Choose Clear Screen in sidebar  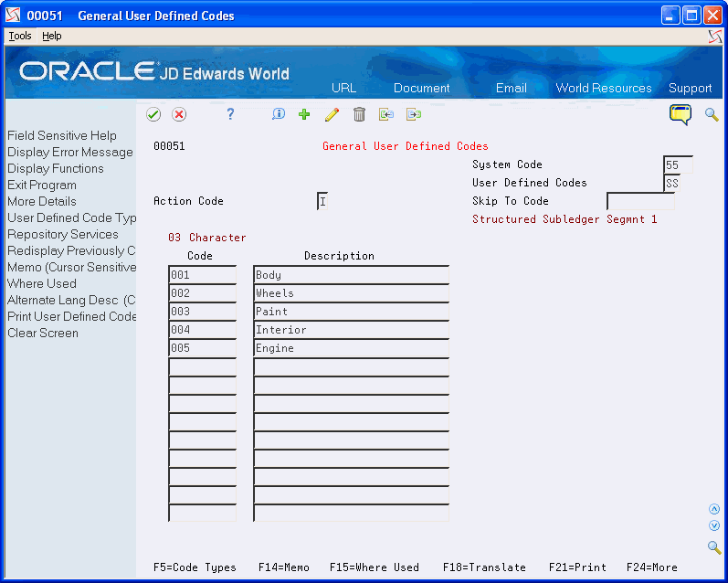click(x=43, y=333)
